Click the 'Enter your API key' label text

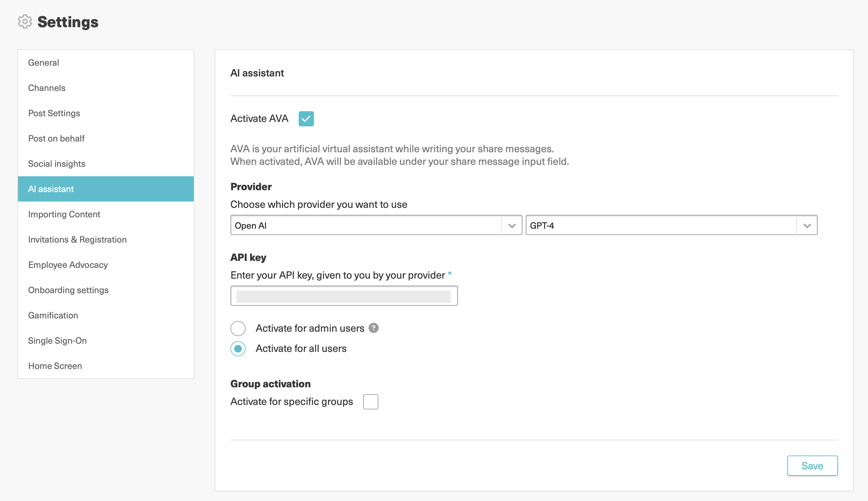[337, 275]
